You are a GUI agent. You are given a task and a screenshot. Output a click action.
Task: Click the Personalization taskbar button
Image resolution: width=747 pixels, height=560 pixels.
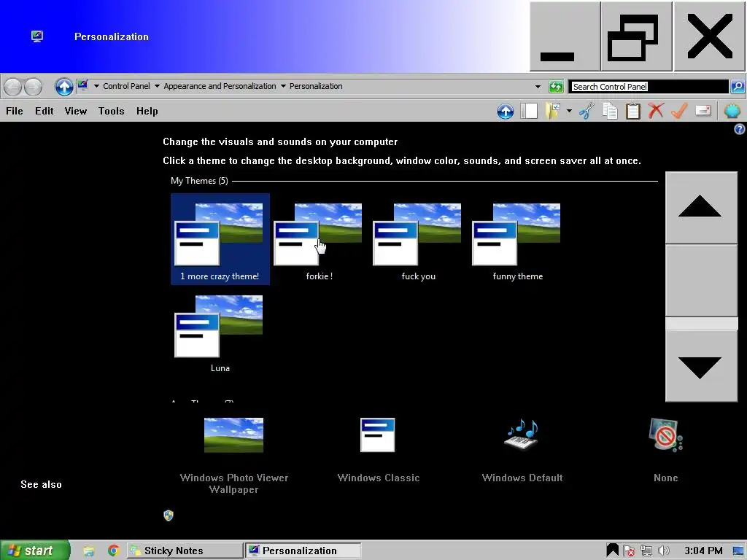(303, 551)
